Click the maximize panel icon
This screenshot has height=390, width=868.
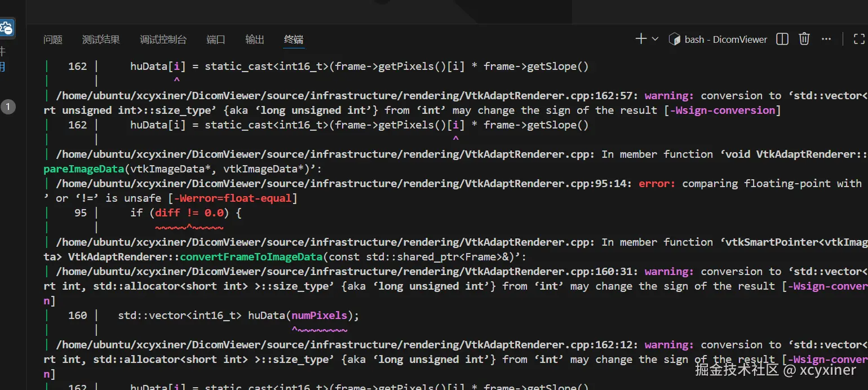pyautogui.click(x=859, y=39)
